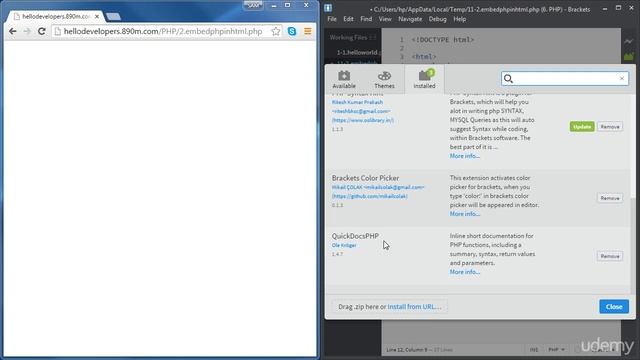The height and width of the screenshot is (360, 640).
Task: Open the View menu in Brackets
Action: (385, 19)
